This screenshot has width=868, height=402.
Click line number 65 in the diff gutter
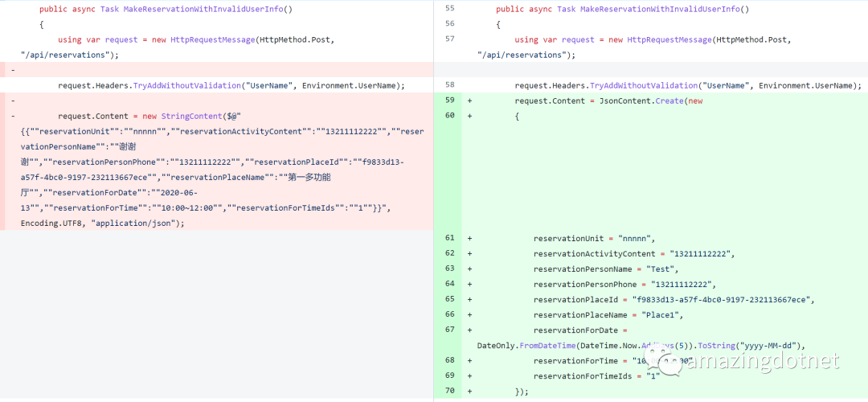tap(449, 299)
